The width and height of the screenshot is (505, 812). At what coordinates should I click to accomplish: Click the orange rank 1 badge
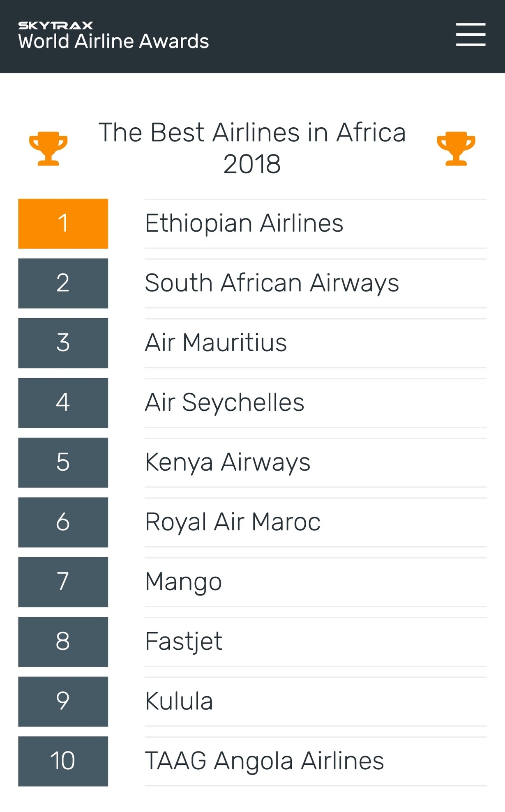(63, 223)
